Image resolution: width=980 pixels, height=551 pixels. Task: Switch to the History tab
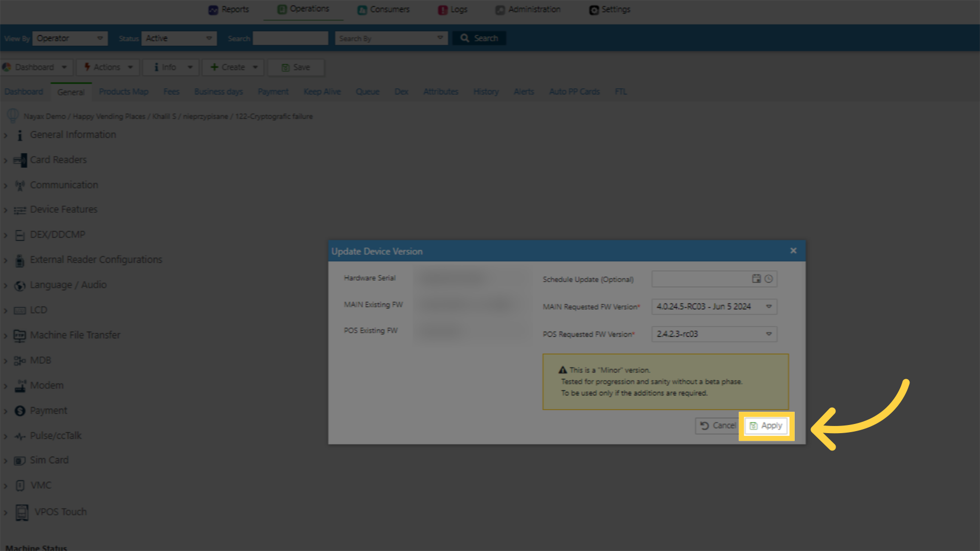pyautogui.click(x=486, y=92)
